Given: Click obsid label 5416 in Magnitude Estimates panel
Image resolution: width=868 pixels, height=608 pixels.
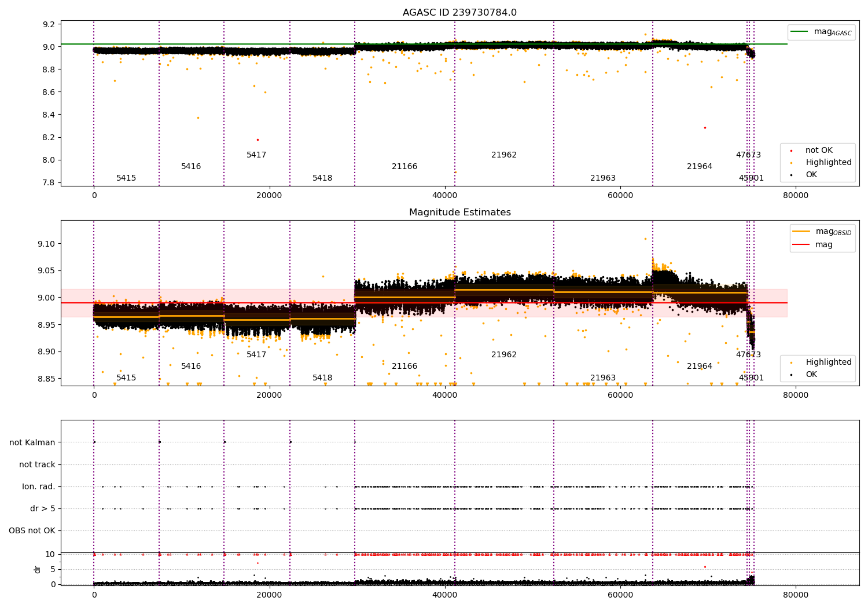Looking at the screenshot, I should 191,367.
